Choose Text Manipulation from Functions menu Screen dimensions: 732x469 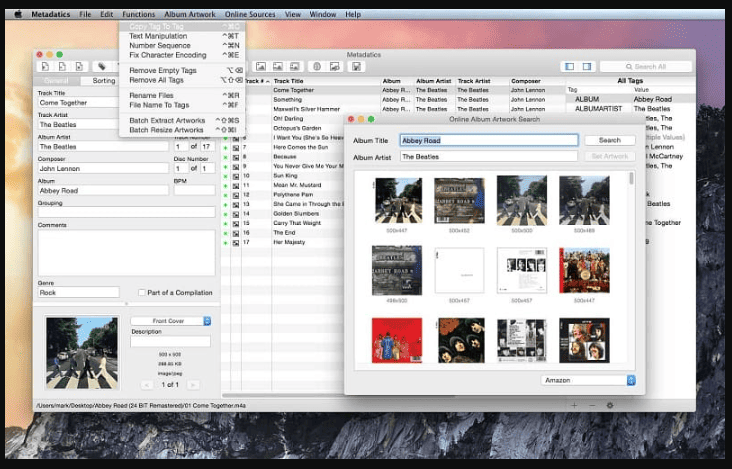(182, 36)
